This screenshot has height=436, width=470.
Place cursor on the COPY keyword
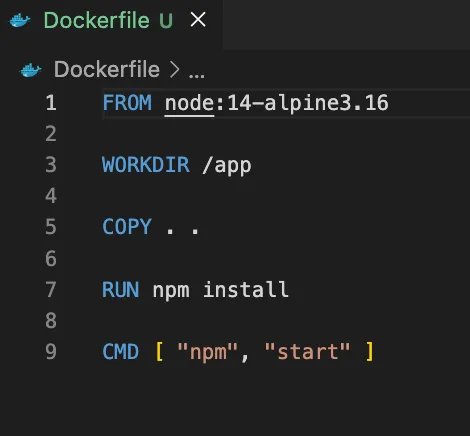[127, 227]
